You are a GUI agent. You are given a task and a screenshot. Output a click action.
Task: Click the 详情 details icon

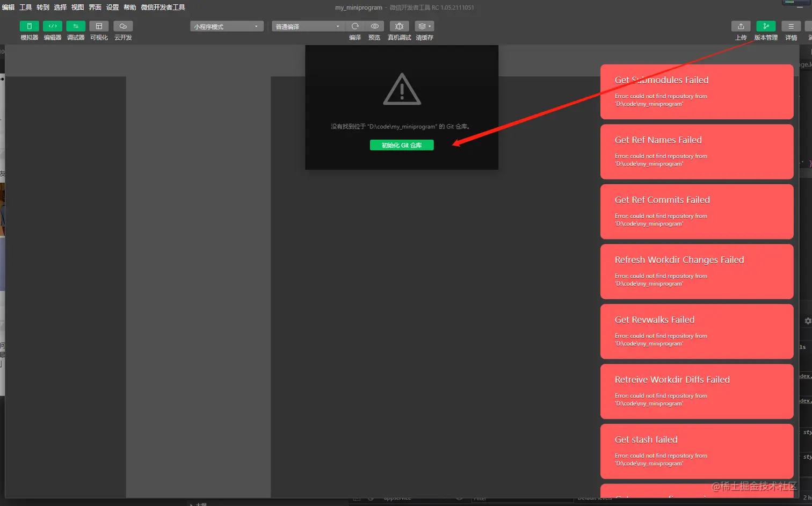(791, 26)
